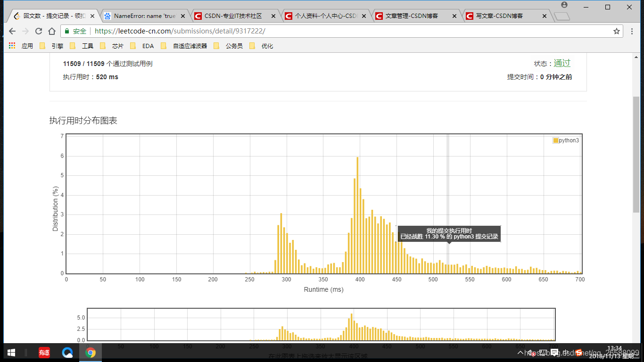Click the 提交时间 0 分钟之前 text
644x362 pixels.
(539, 77)
